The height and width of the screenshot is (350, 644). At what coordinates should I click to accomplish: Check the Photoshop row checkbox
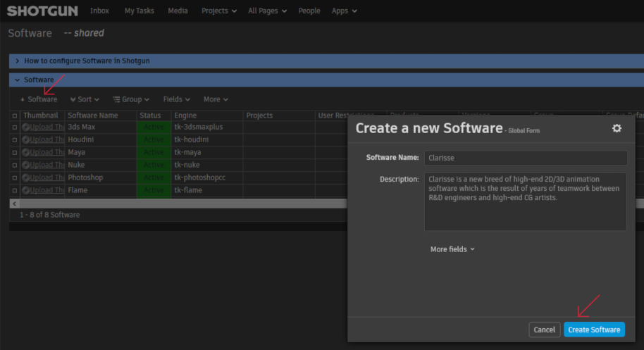click(x=15, y=177)
